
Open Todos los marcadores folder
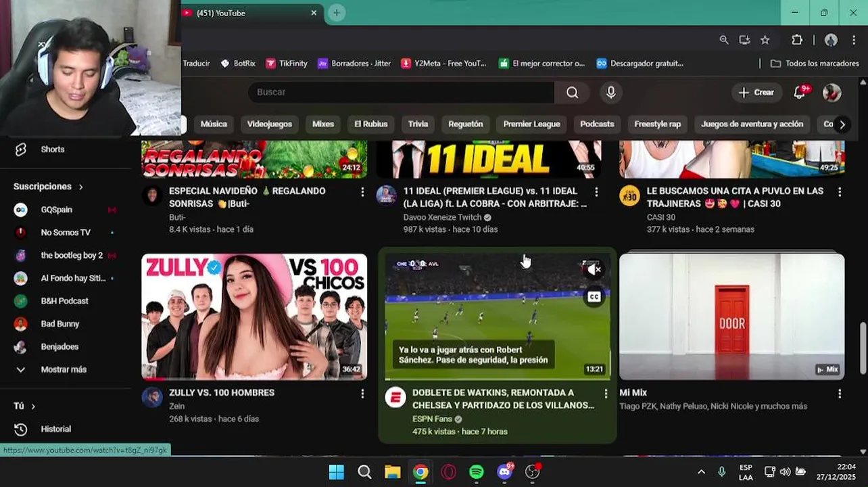click(815, 64)
